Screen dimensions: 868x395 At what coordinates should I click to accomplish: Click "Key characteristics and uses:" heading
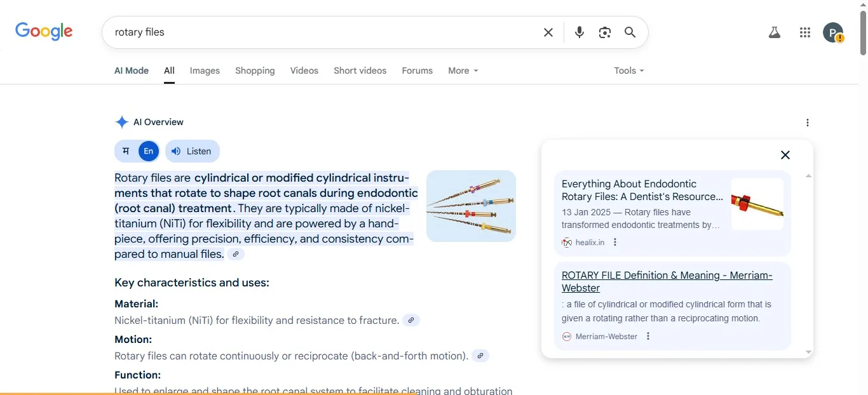192,283
